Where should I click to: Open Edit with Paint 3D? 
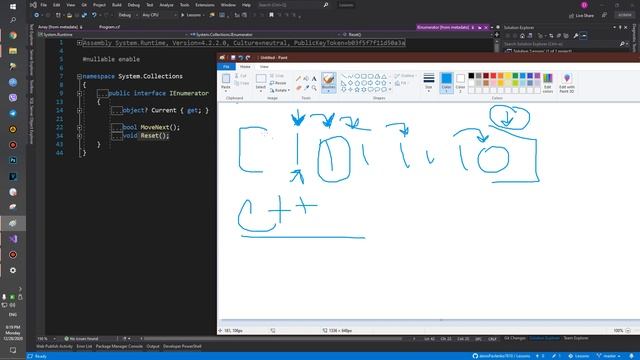[567, 82]
